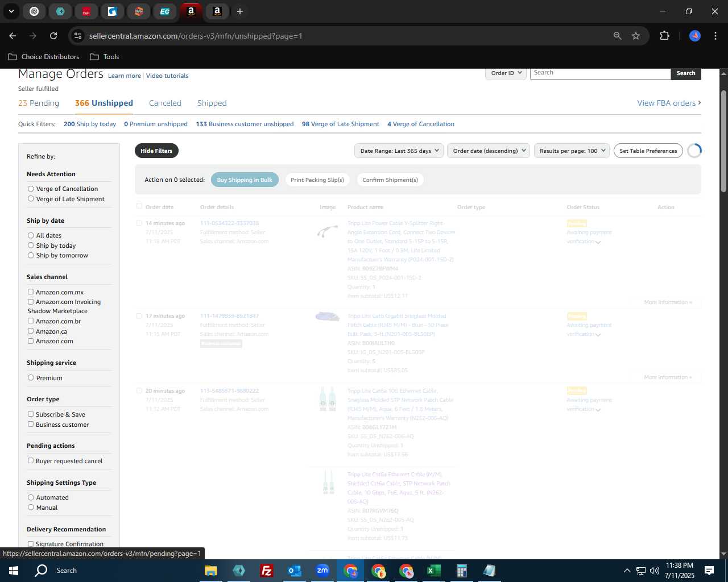Viewport: 728px width, 582px height.
Task: Switch to the EC browser tab
Action: pyautogui.click(x=165, y=11)
